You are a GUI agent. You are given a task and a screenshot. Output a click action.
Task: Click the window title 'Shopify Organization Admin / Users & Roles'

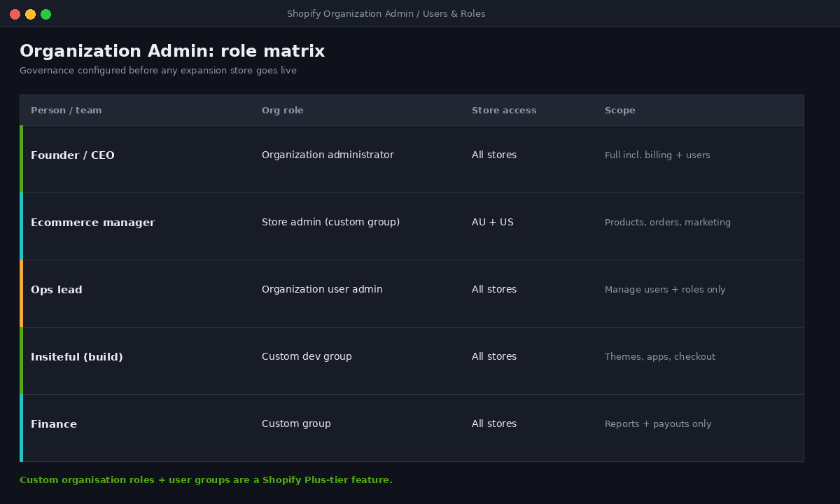[386, 14]
